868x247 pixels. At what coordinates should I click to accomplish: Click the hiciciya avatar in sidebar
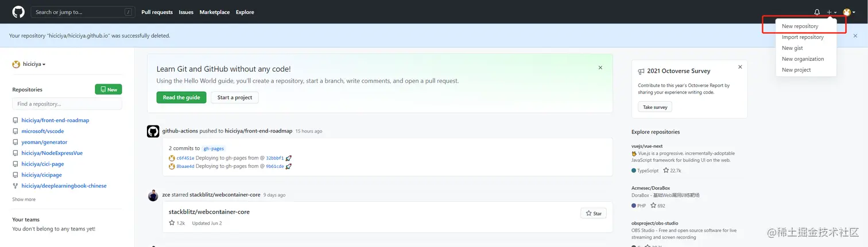16,64
